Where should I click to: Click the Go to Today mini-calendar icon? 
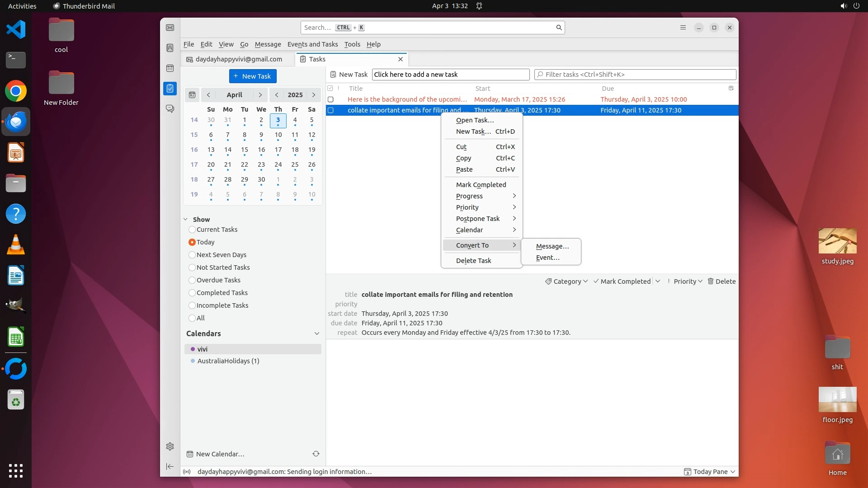(x=192, y=95)
